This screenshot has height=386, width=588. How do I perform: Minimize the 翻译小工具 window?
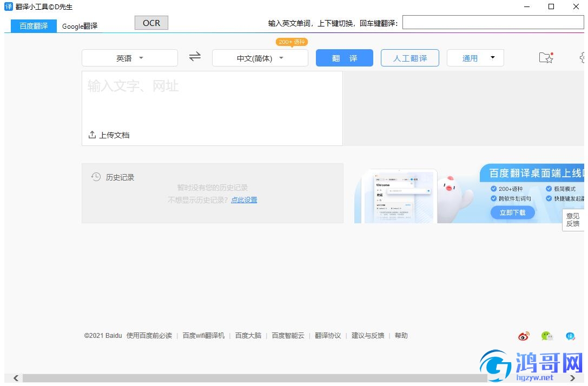[x=527, y=6]
